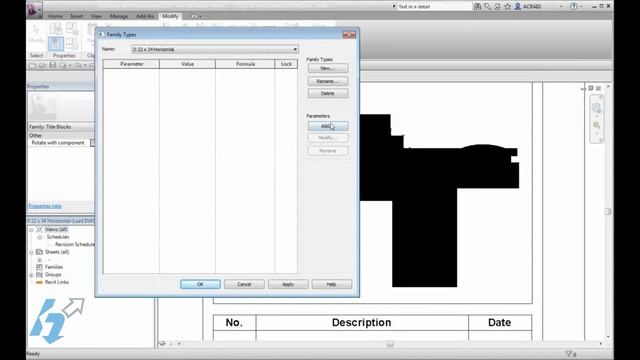640x360 pixels.
Task: Click the Families icon in project browser
Action: pyautogui.click(x=40, y=267)
